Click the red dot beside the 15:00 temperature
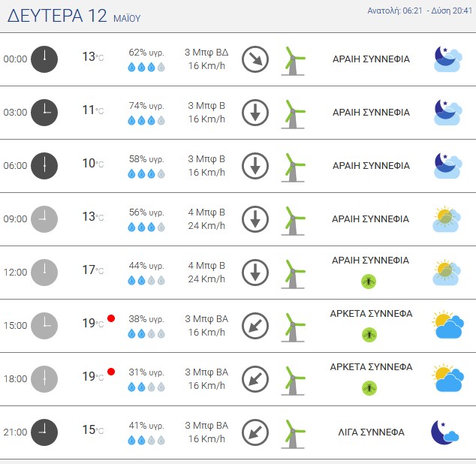This screenshot has width=476, height=464. pos(111,318)
